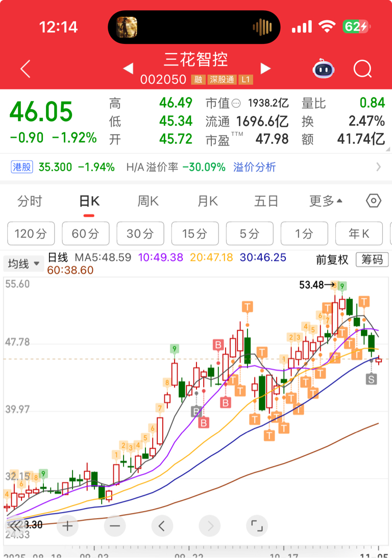Select the 日K tab
Screen dimensions: 392x558
(x=89, y=201)
